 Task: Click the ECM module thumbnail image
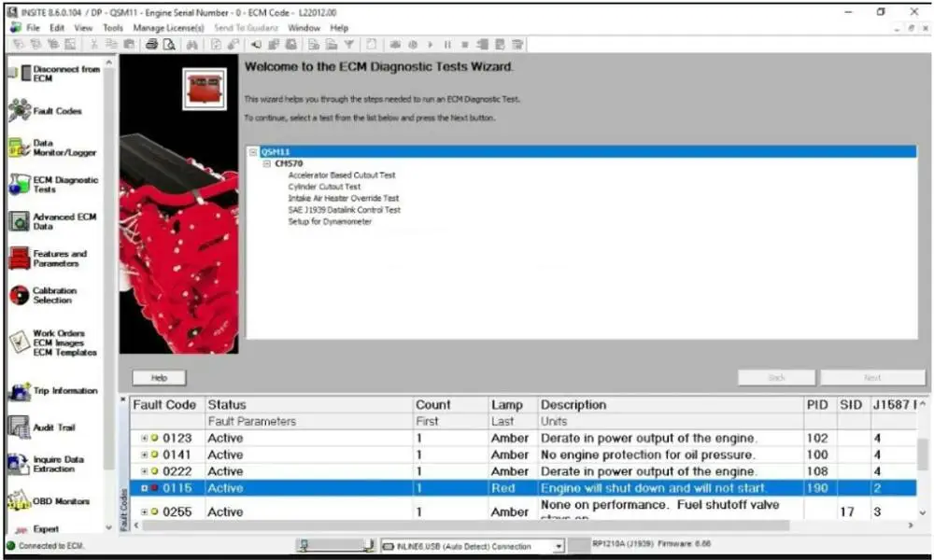(205, 89)
